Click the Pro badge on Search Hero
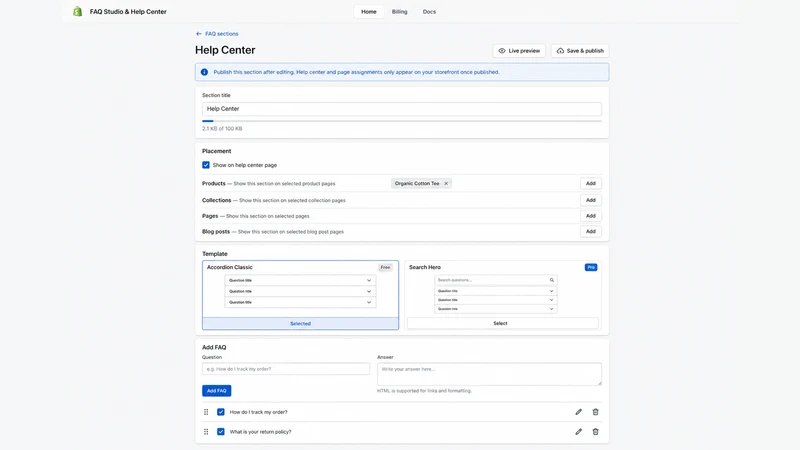 591,267
